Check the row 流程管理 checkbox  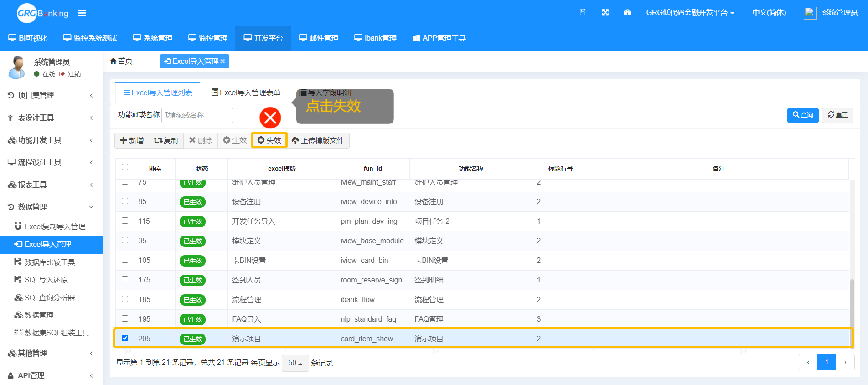125,299
